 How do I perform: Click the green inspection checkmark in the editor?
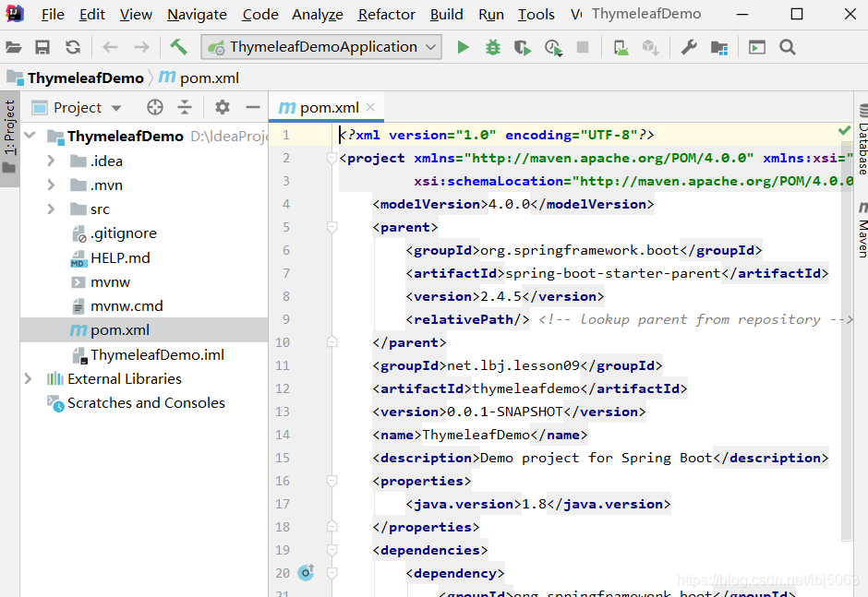(x=844, y=131)
